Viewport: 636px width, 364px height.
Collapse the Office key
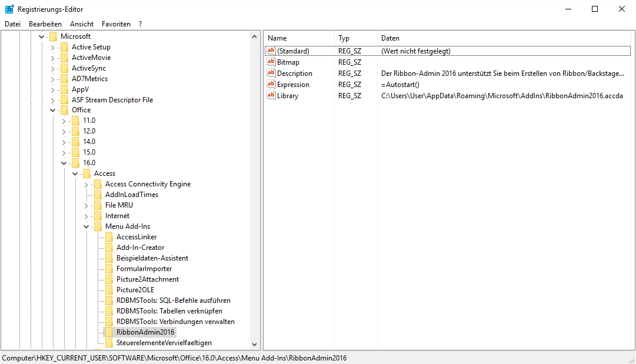tap(53, 110)
